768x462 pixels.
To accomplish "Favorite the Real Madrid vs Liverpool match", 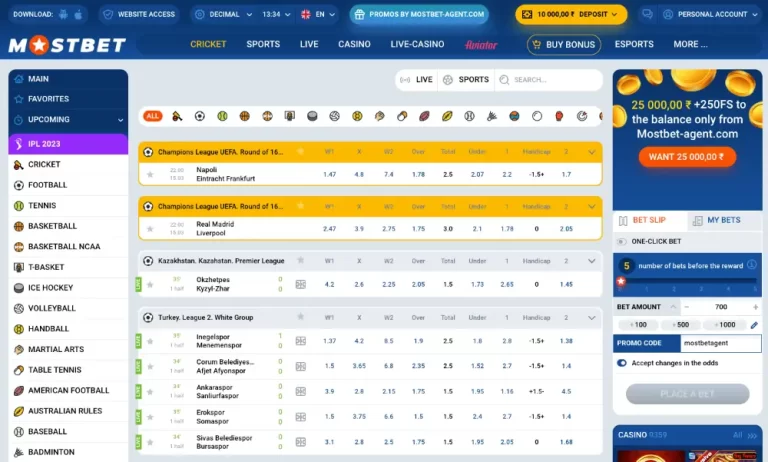I will pyautogui.click(x=150, y=229).
